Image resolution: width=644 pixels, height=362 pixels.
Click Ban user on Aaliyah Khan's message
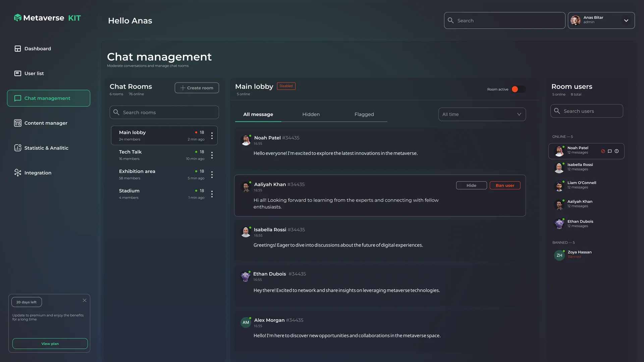(x=505, y=185)
